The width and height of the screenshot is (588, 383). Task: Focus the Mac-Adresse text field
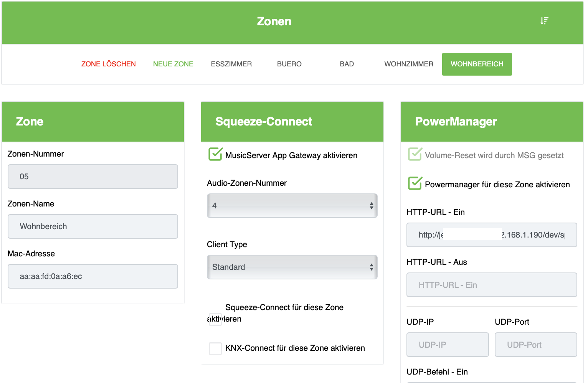click(x=93, y=276)
